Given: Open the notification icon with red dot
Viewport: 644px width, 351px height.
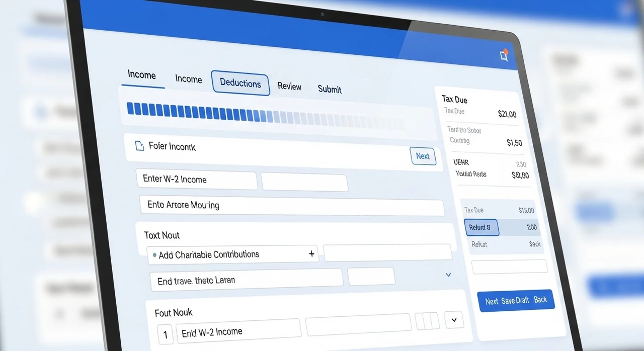Looking at the screenshot, I should click(x=504, y=56).
